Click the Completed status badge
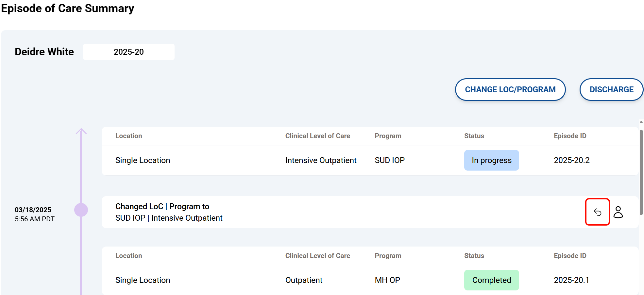This screenshot has width=644, height=295. click(x=492, y=280)
